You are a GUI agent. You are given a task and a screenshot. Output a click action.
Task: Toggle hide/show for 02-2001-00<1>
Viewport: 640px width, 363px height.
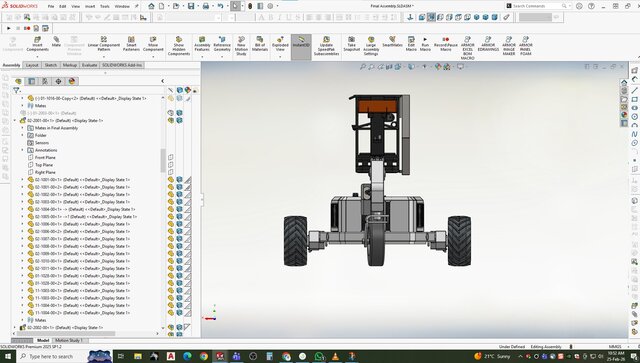tap(171, 120)
